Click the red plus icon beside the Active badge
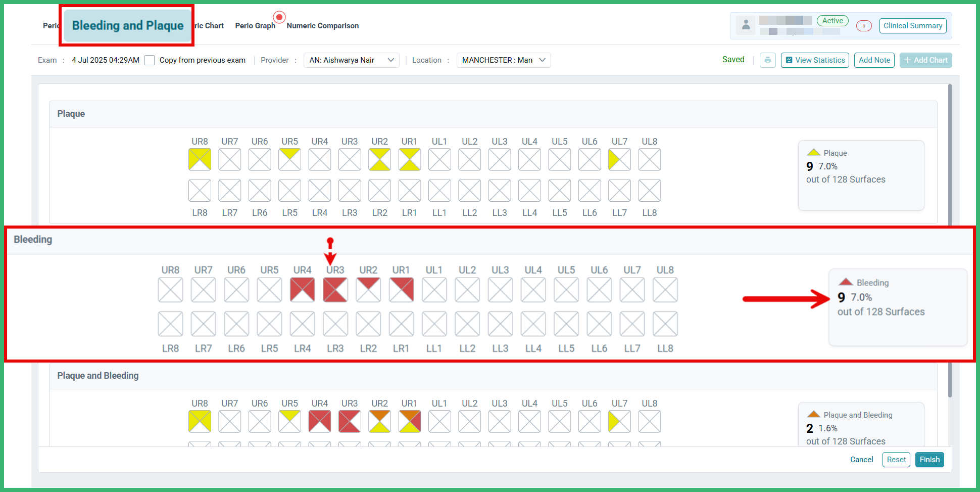 864,25
